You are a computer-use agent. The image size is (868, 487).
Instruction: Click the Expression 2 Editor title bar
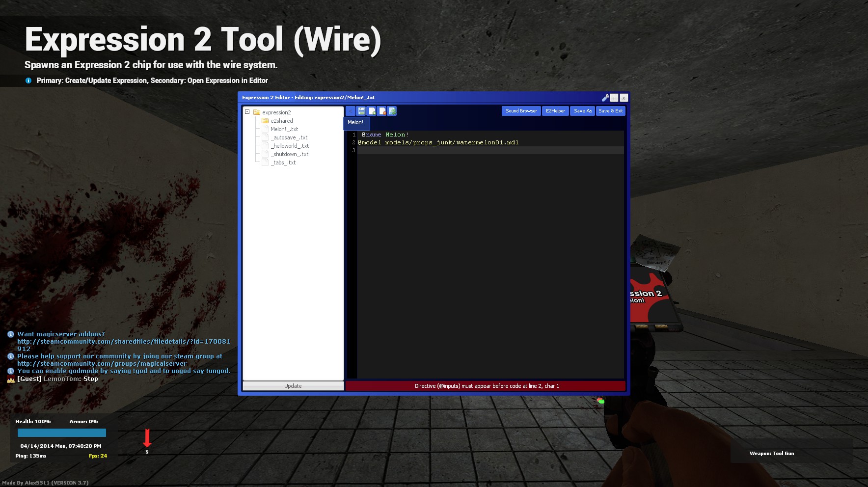420,98
